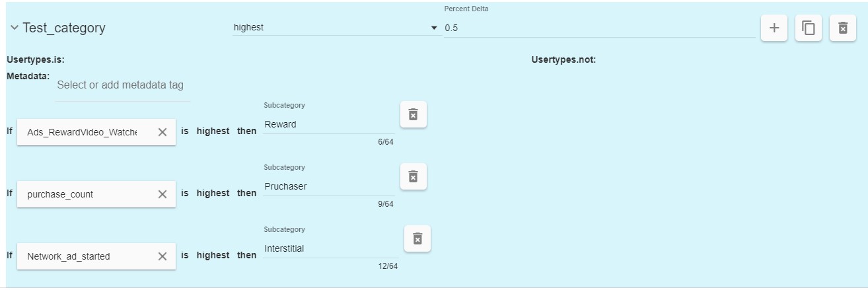Clear Network_ad_started selection with X
The height and width of the screenshot is (290, 868).
[x=163, y=256]
